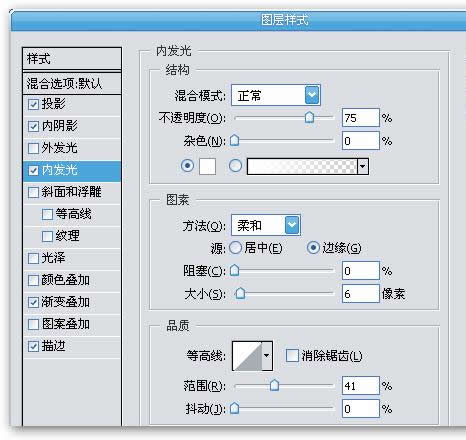Toggle the 投影 (Drop Shadow) checkbox
This screenshot has width=466, height=440.
[33, 104]
